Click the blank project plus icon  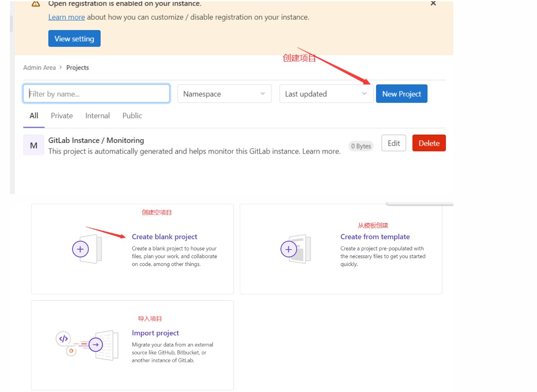point(80,249)
